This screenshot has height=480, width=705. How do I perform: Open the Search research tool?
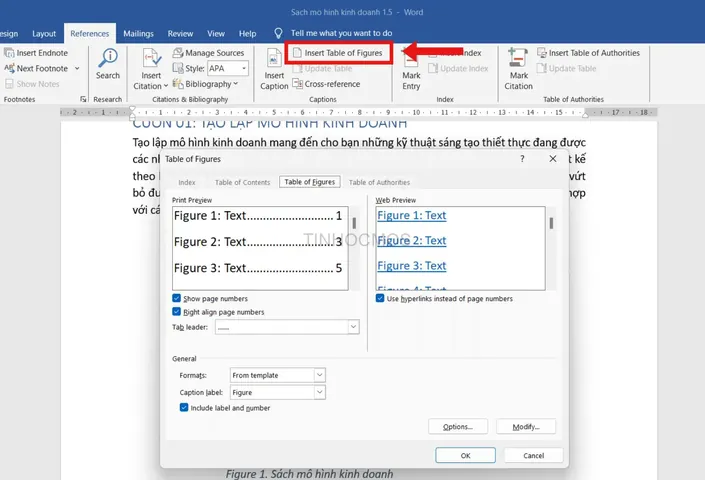[x=108, y=64]
